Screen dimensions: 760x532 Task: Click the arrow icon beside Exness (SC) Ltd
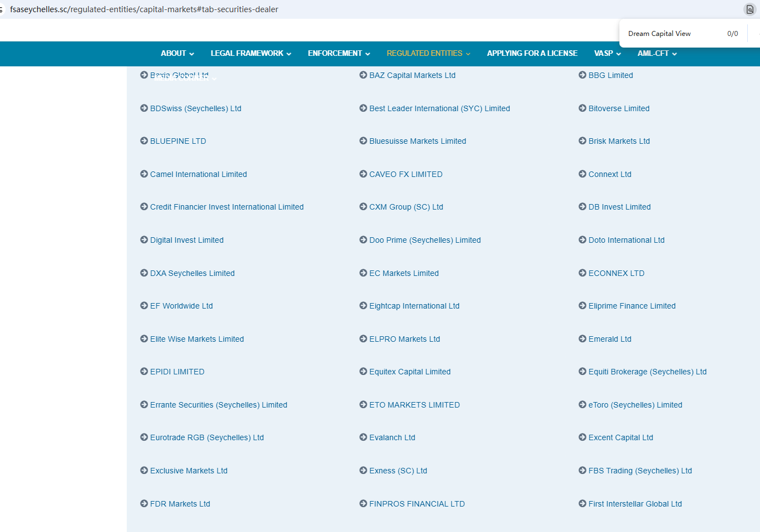pos(363,471)
